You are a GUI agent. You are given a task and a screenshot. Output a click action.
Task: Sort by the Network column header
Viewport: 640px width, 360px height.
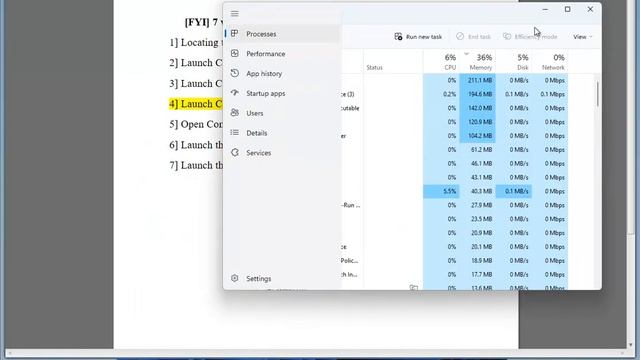[550, 62]
